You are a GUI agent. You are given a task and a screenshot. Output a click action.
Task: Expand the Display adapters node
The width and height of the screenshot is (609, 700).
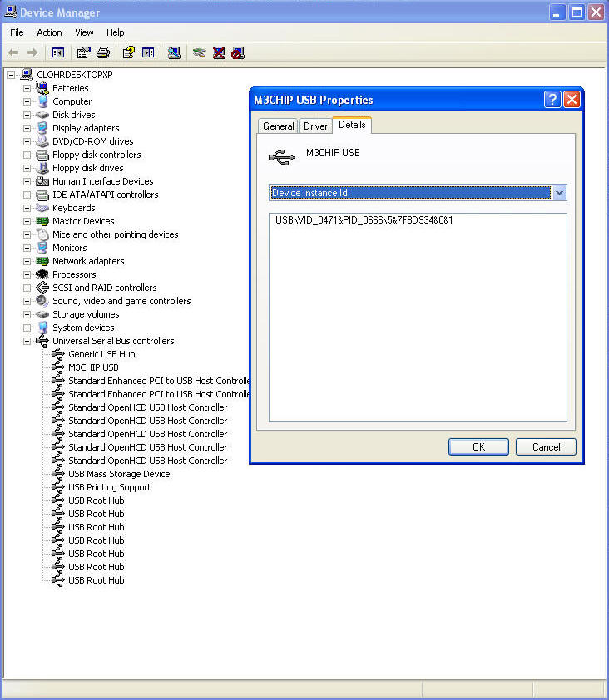[27, 129]
